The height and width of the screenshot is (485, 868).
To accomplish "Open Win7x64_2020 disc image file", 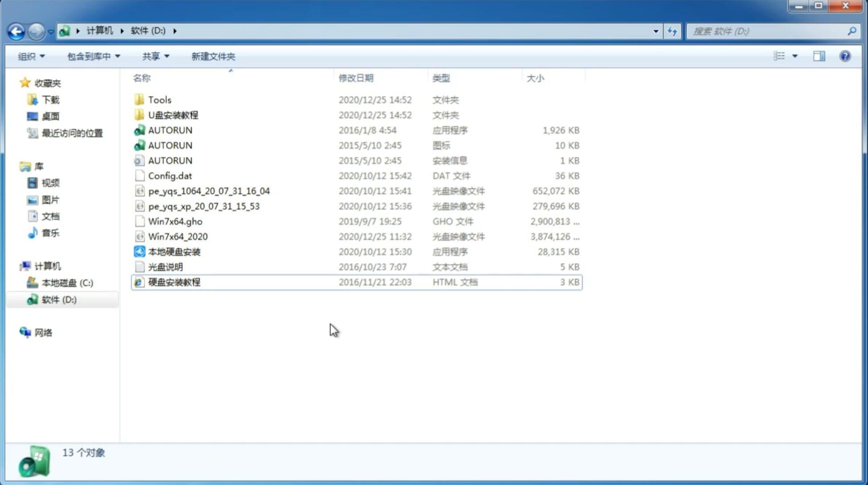I will pos(177,237).
